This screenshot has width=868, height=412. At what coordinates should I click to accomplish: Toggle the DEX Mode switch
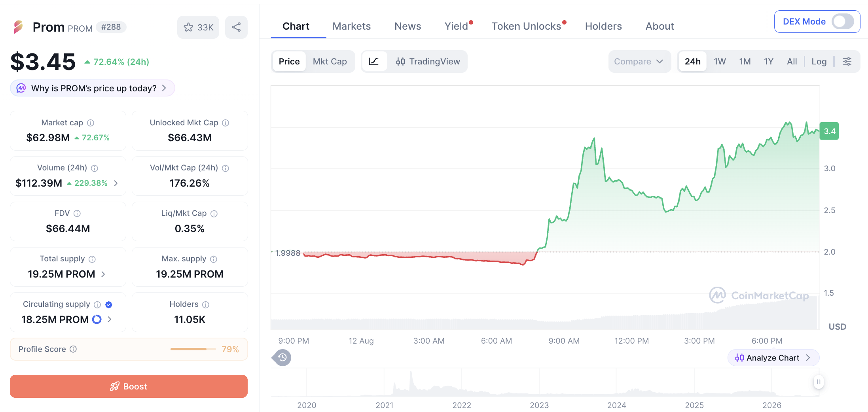842,21
